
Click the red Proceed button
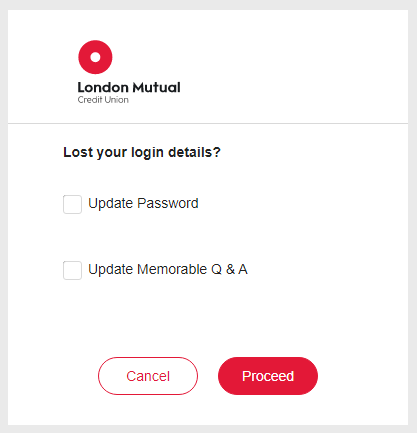coord(268,376)
